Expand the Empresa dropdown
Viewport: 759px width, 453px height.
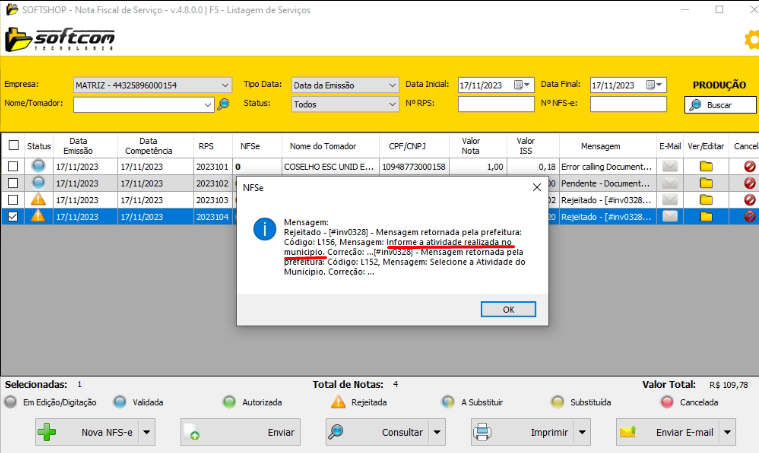[224, 85]
